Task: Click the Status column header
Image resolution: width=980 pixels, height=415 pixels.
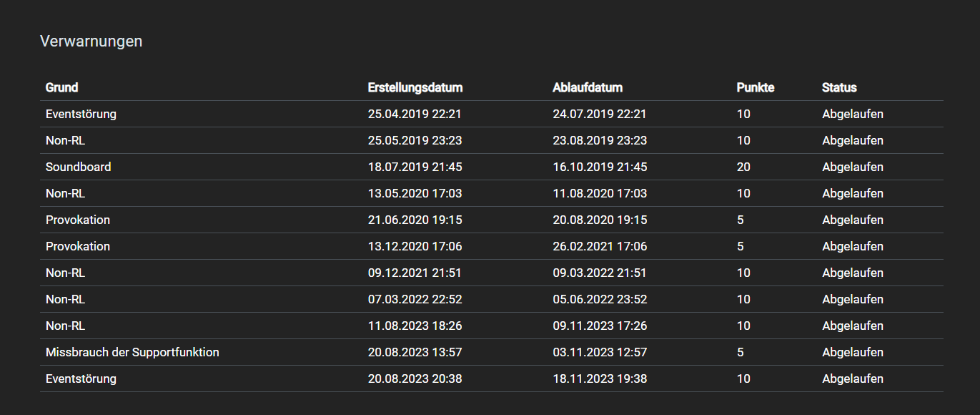Action: point(839,87)
